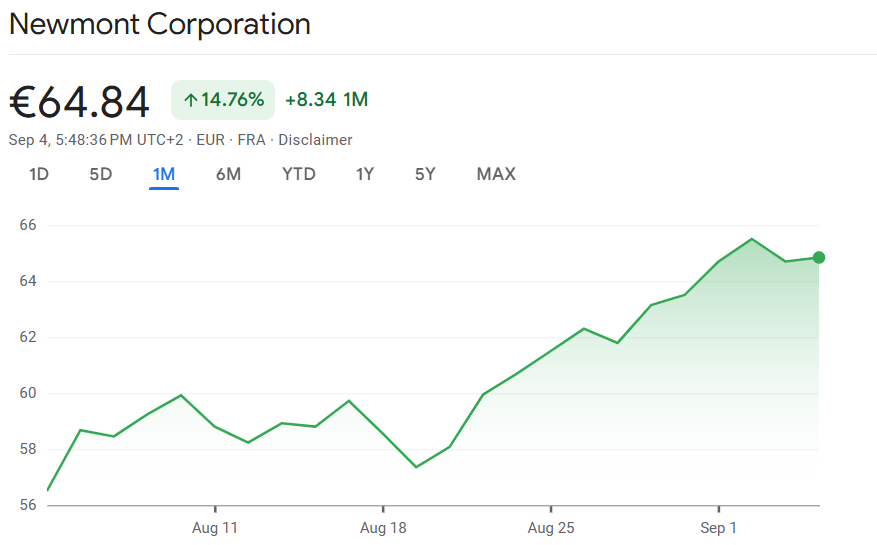
Task: Show the MAX price history
Action: [x=496, y=174]
